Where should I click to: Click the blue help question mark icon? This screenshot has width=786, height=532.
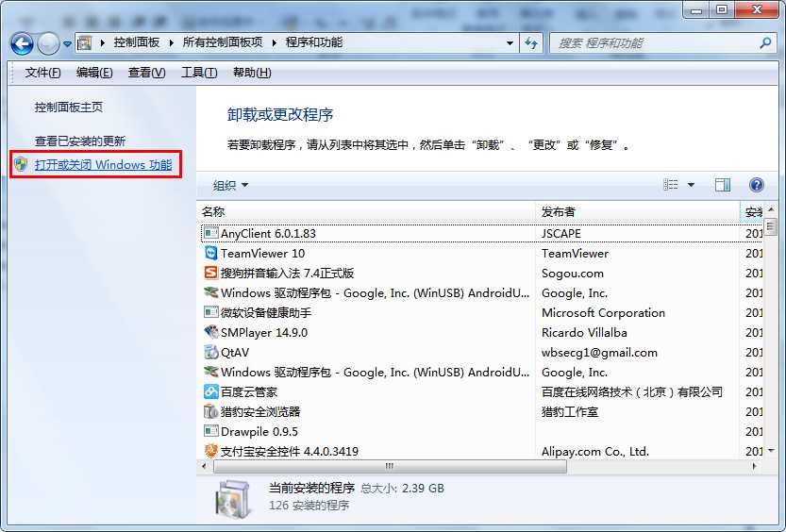[x=757, y=185]
